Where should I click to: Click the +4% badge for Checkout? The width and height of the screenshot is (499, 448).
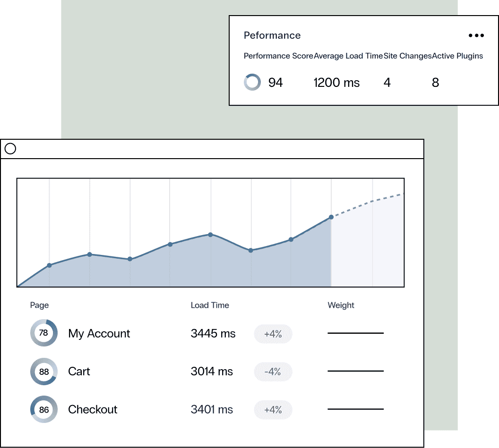tap(273, 410)
